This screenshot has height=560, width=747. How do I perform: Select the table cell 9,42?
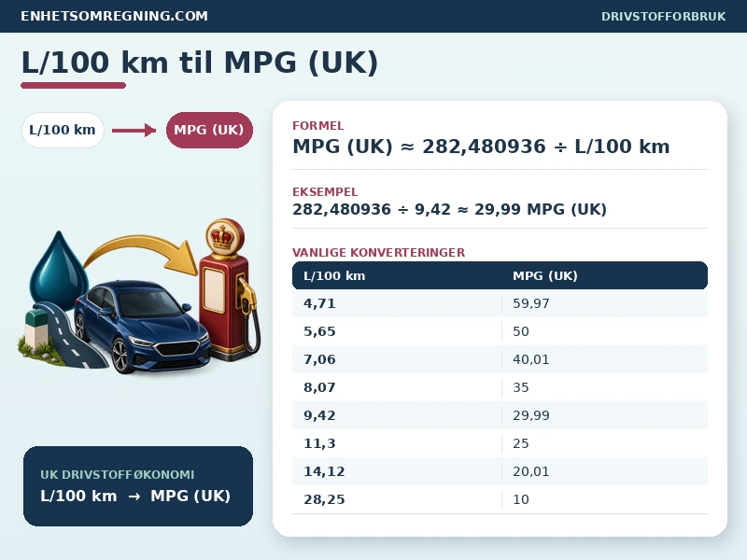pos(319,415)
